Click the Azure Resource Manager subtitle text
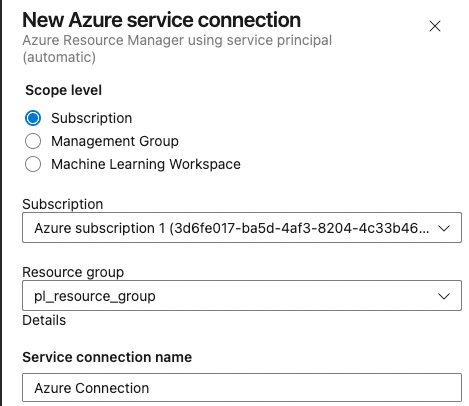Screen dimensions: 469x406 [177, 49]
